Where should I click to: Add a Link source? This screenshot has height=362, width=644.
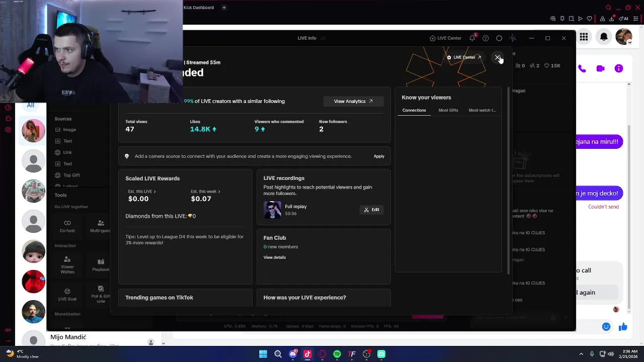click(x=63, y=152)
